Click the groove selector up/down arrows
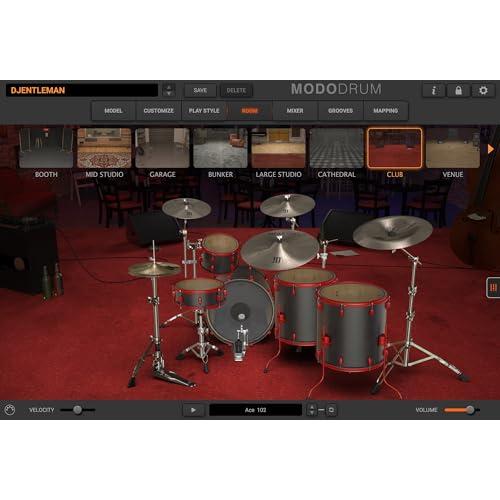Viewport: 500px width, 500px height. tap(312, 410)
